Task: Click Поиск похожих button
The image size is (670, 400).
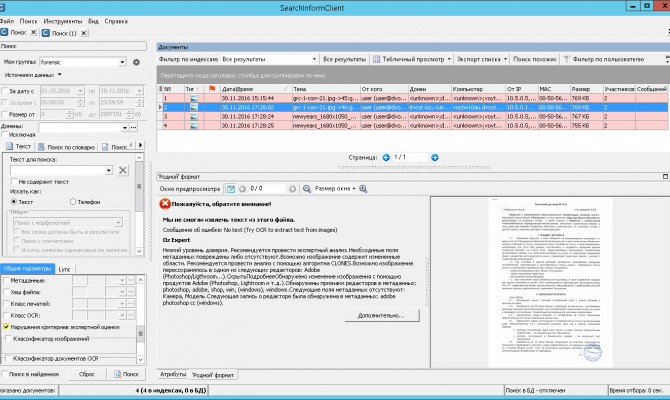Action: click(535, 59)
